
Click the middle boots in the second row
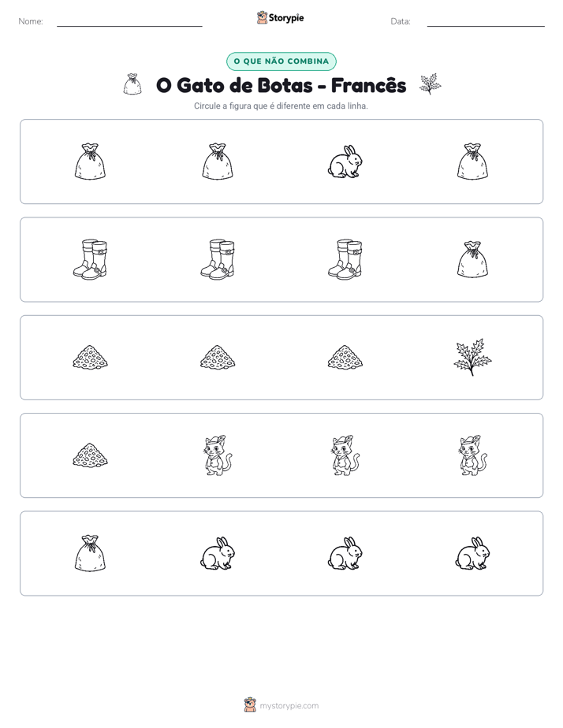pyautogui.click(x=218, y=259)
